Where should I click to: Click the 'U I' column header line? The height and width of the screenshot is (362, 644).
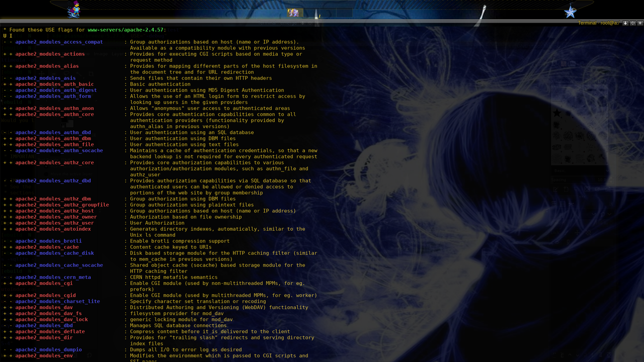(8, 36)
